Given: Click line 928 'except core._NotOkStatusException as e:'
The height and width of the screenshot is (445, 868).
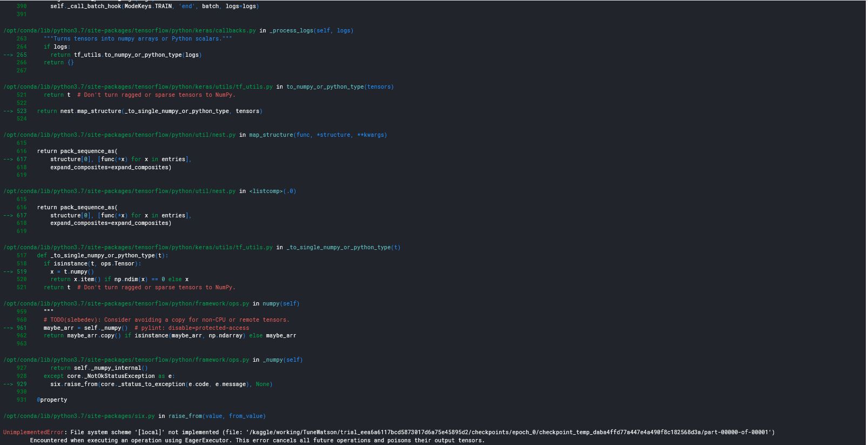Looking at the screenshot, I should 109,376.
